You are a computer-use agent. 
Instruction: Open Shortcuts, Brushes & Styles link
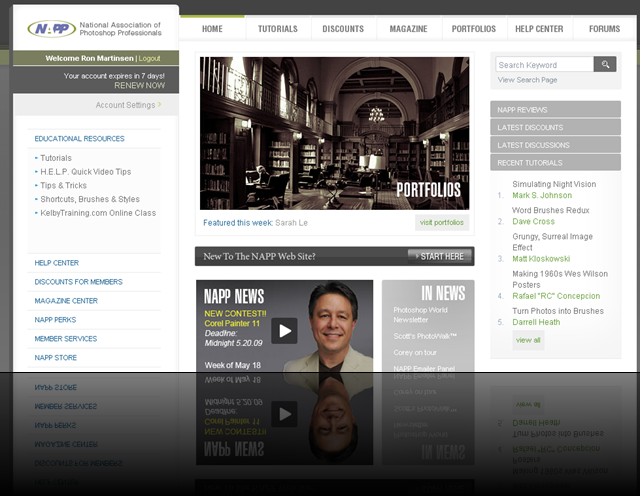(x=90, y=199)
